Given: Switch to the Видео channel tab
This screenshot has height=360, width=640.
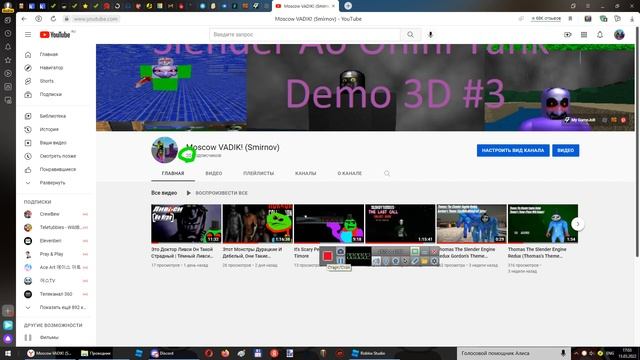Looking at the screenshot, I should [x=213, y=173].
